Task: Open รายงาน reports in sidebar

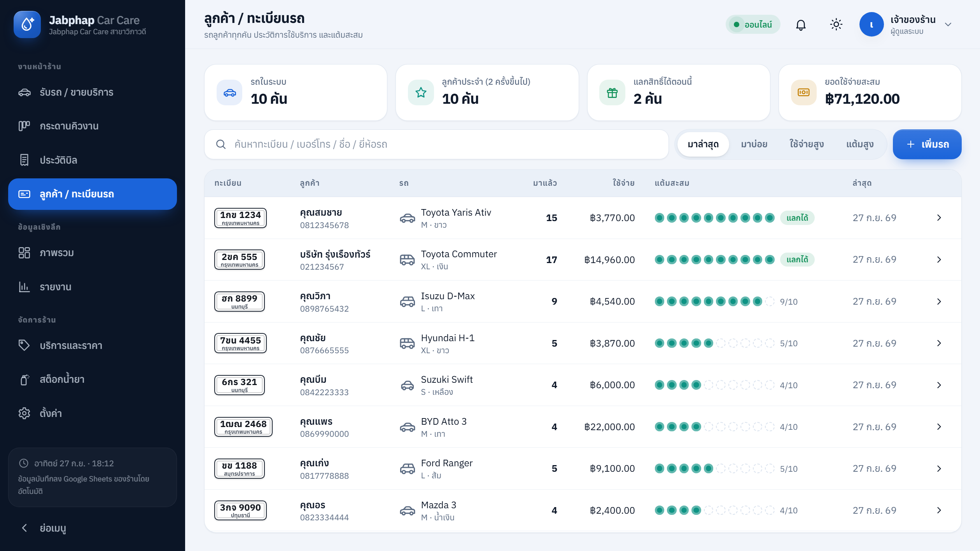Action: point(93,287)
